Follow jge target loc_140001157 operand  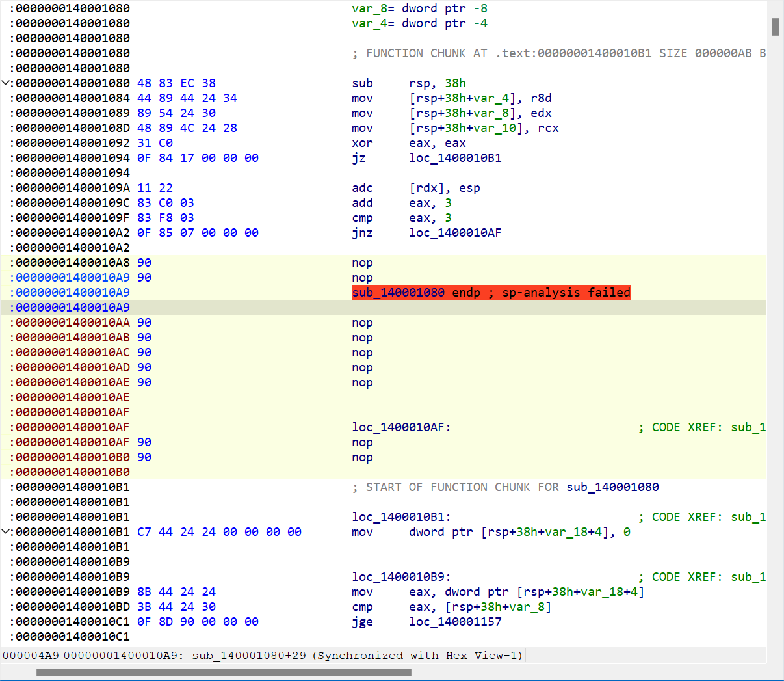click(x=455, y=622)
